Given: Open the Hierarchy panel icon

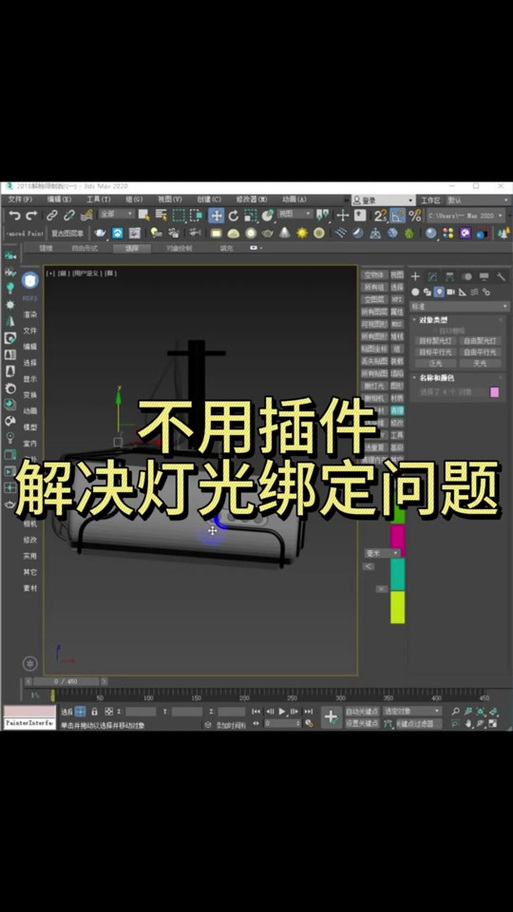Looking at the screenshot, I should pyautogui.click(x=450, y=277).
